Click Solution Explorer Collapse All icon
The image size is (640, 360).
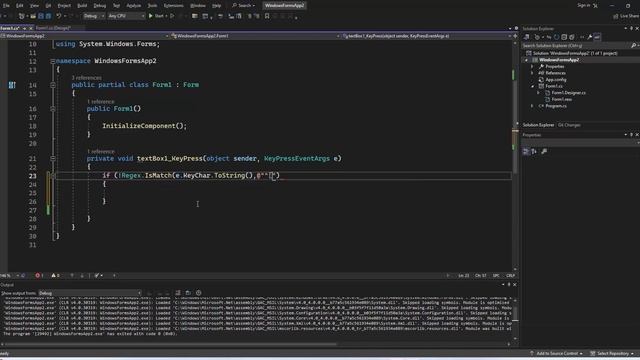click(x=564, y=37)
